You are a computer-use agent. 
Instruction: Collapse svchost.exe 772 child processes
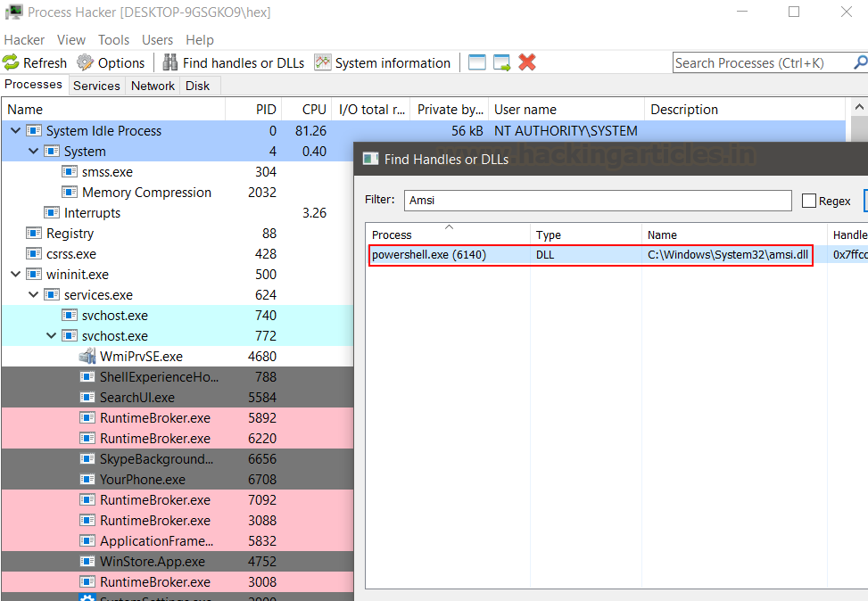(51, 335)
